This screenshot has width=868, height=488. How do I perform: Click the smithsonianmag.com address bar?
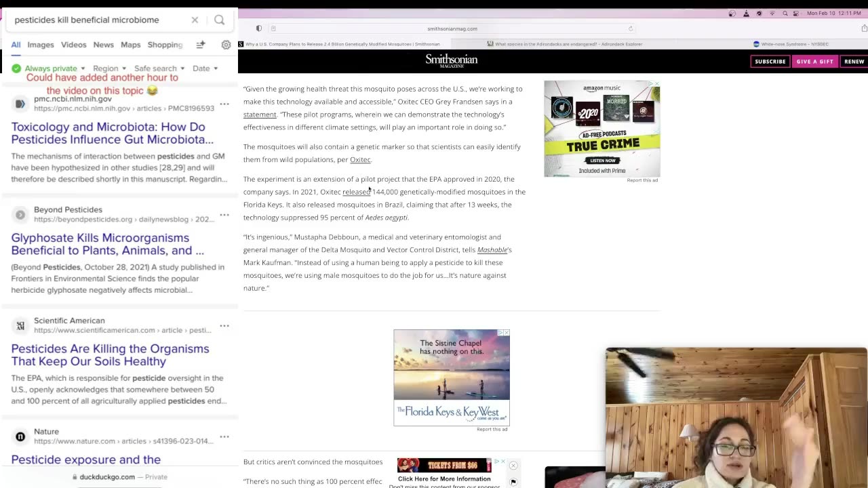(x=452, y=28)
